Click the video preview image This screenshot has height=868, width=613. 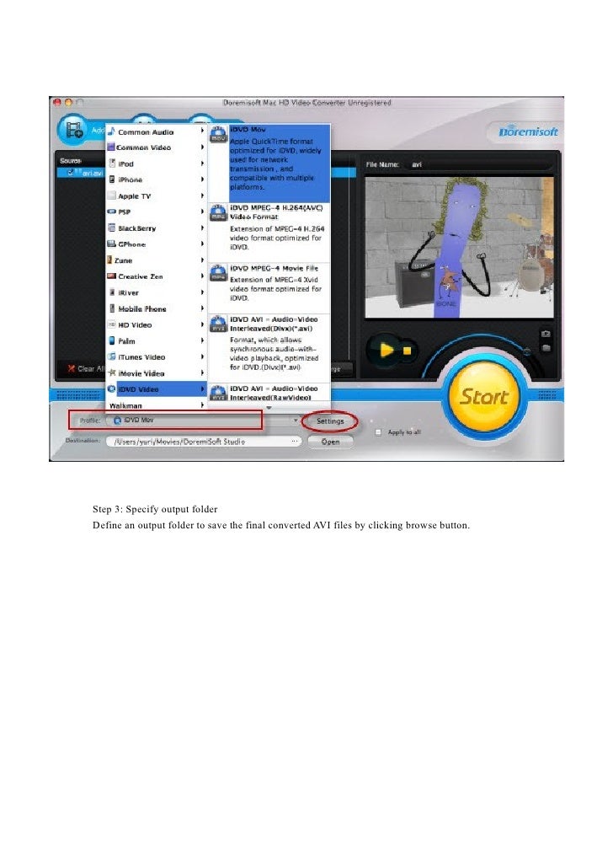(x=459, y=247)
